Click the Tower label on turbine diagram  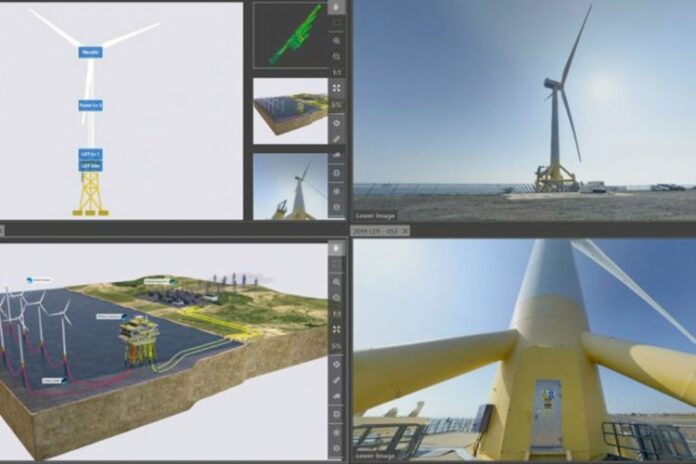click(90, 105)
